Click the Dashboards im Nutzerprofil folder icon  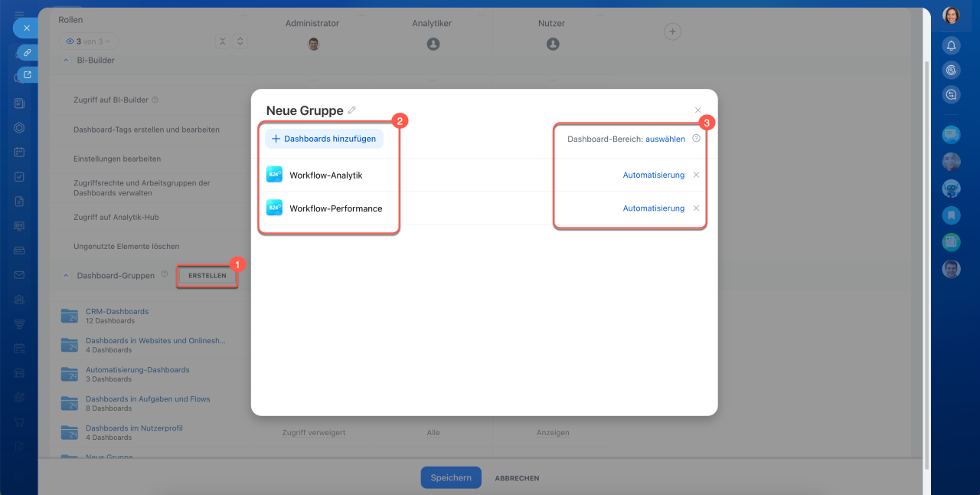70,432
